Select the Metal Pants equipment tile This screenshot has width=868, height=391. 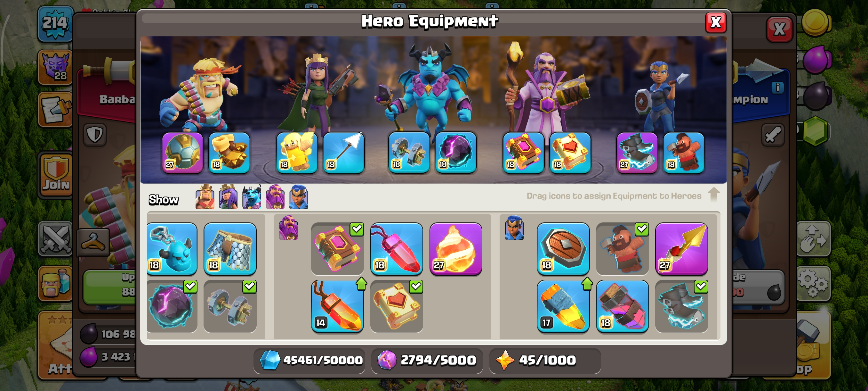(x=230, y=249)
